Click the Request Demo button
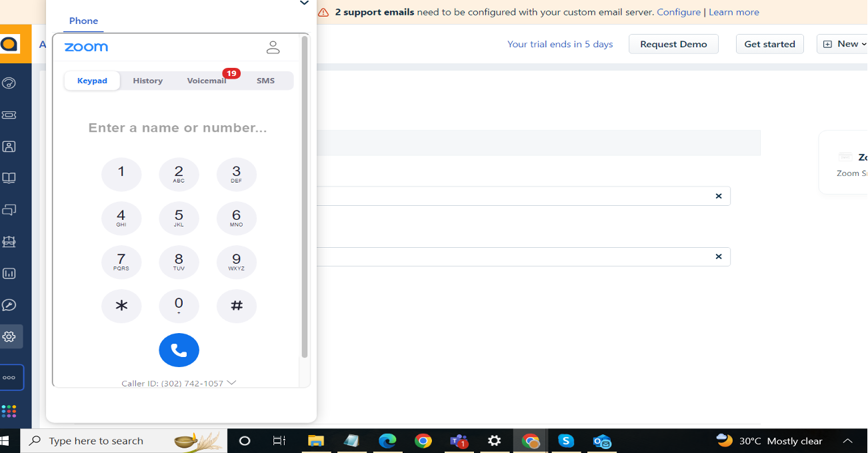 point(673,44)
